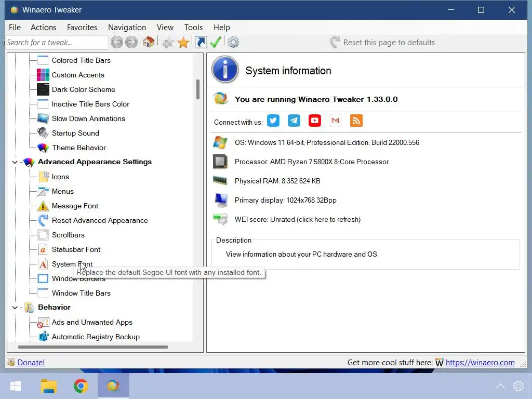
Task: Select the Statusbar Font item
Action: pos(76,249)
